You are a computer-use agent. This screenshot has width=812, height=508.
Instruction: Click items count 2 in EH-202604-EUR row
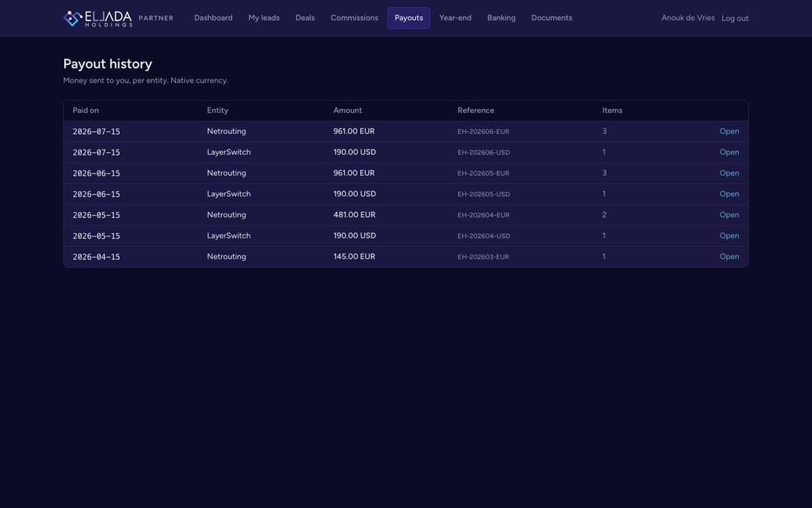point(604,215)
